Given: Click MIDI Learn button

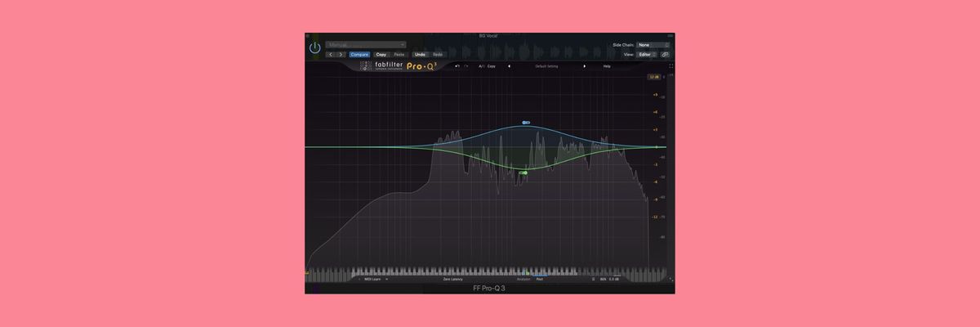Looking at the screenshot, I should coord(372,279).
